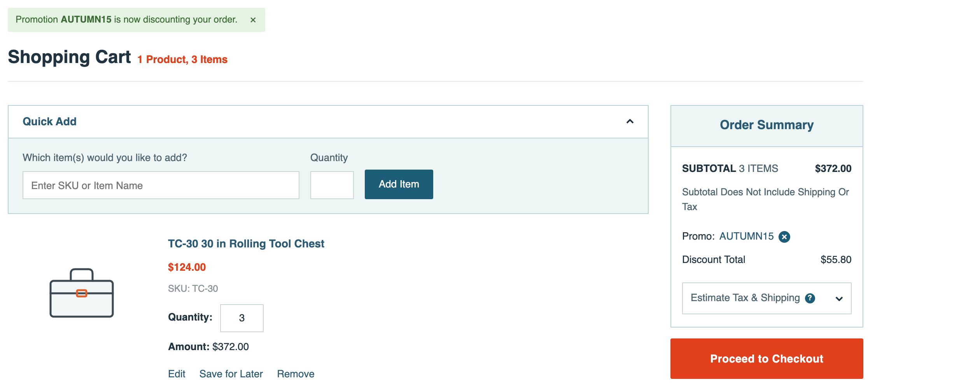Image resolution: width=980 pixels, height=389 pixels.
Task: Open the tool chest product image
Action: point(82,293)
